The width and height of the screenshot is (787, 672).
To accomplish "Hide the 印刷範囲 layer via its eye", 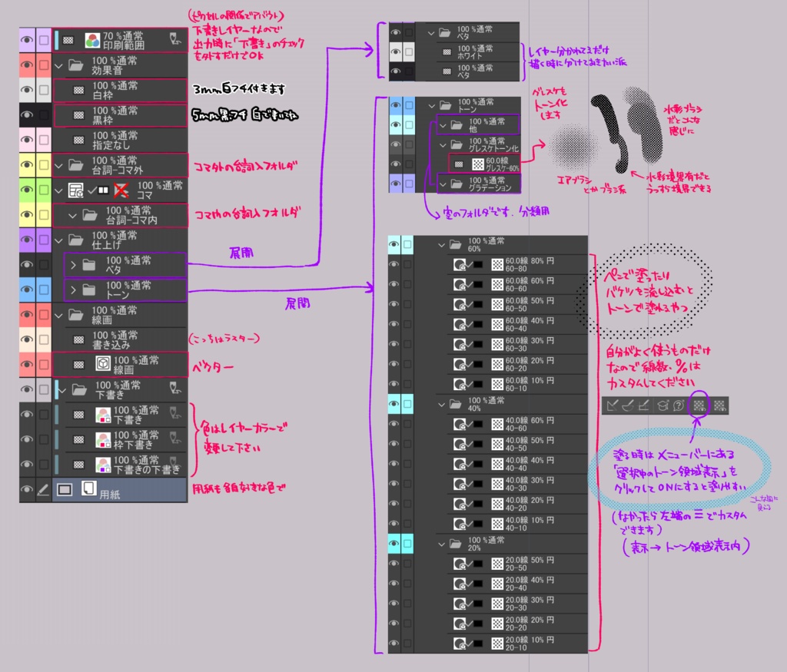I will coord(27,40).
